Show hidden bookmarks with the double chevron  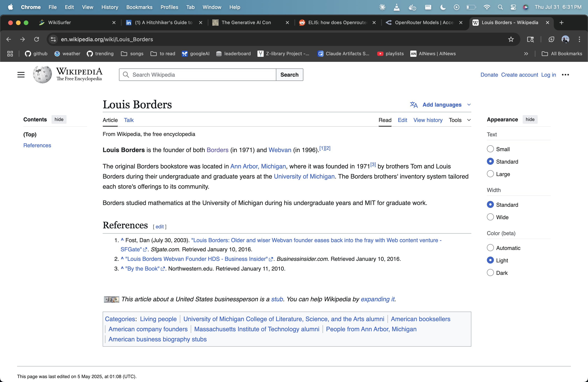[x=526, y=54]
